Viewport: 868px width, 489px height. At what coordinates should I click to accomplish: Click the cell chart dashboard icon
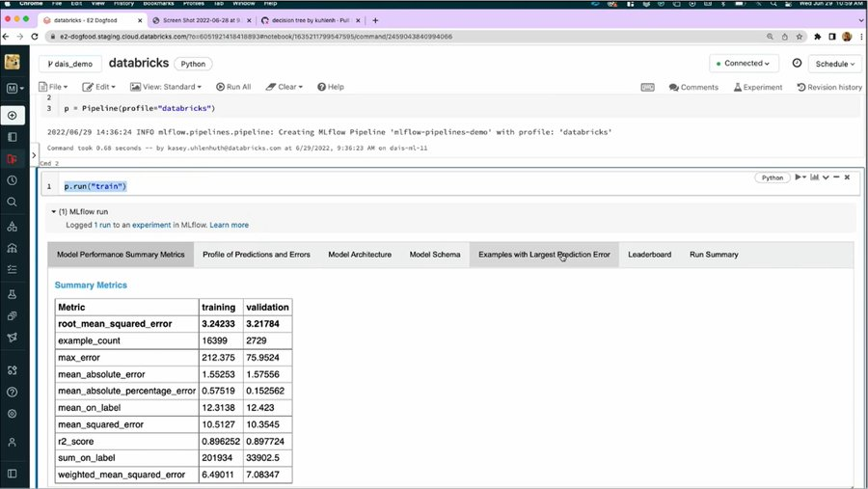point(814,177)
